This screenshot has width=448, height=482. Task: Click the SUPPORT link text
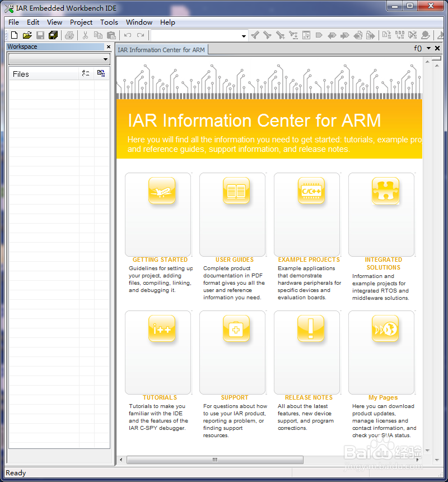(x=235, y=398)
